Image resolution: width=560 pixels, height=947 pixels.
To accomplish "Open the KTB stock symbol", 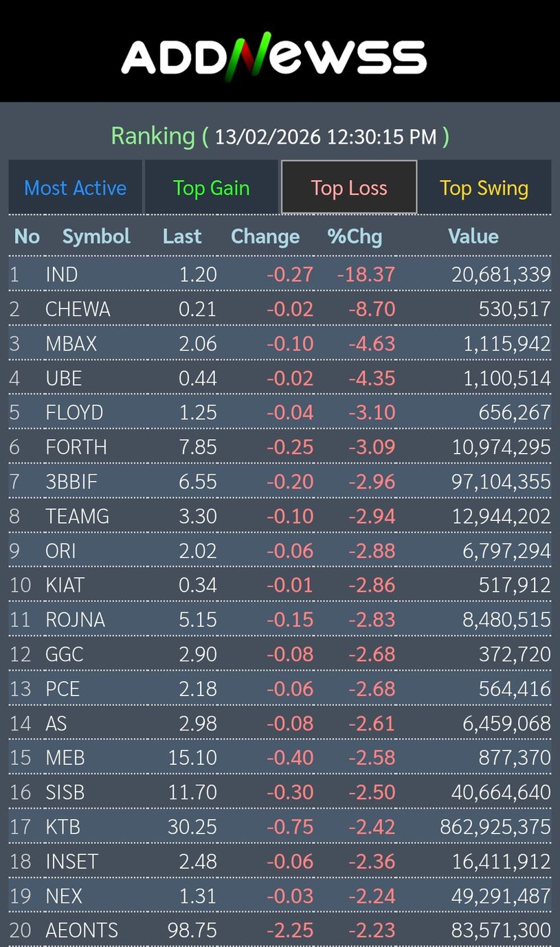I will point(63,827).
